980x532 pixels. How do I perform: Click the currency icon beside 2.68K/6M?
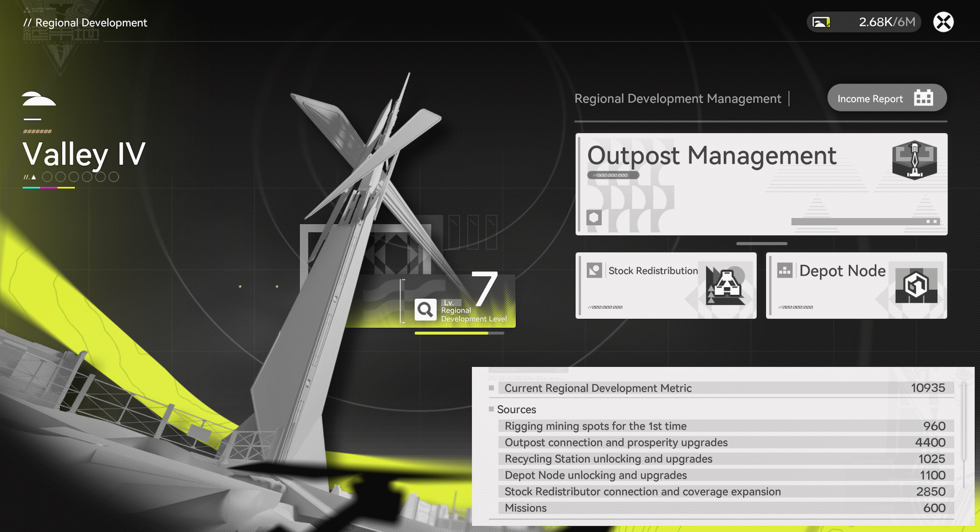821,22
